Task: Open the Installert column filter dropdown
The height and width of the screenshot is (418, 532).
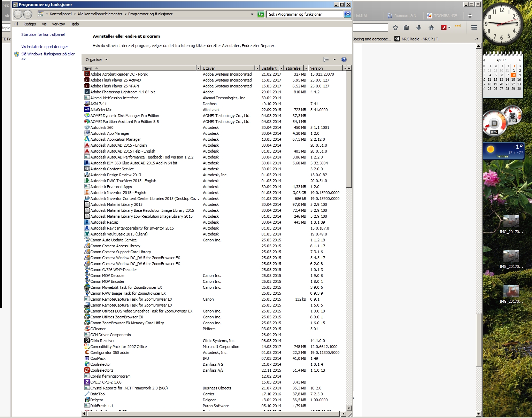Action: click(x=282, y=68)
